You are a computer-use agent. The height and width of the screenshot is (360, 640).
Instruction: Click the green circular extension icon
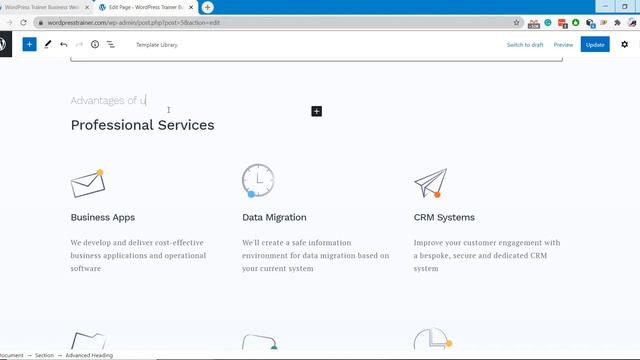pos(576,23)
